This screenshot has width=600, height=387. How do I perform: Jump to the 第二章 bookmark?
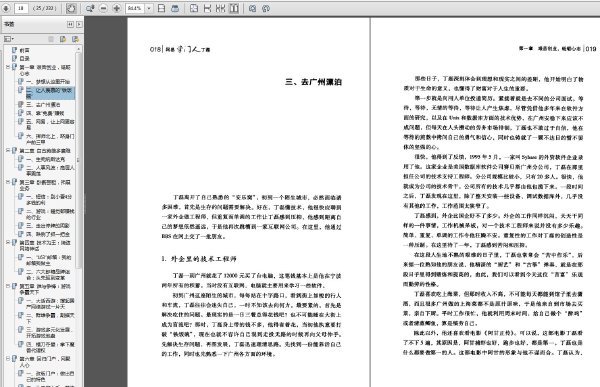[45, 150]
